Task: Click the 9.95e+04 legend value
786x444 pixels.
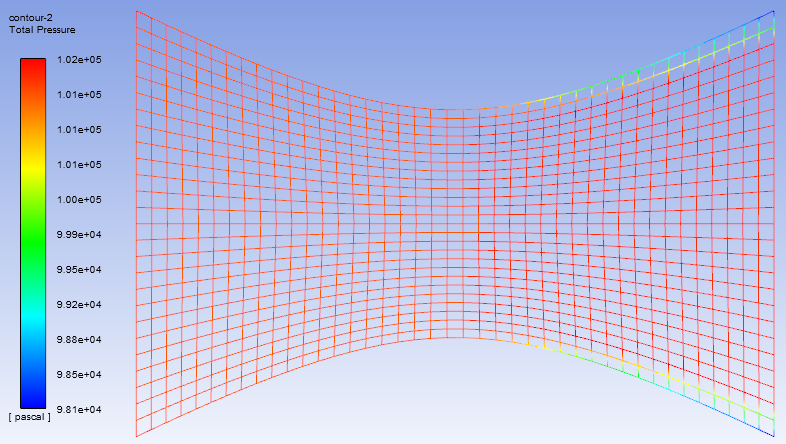Action: click(x=79, y=270)
